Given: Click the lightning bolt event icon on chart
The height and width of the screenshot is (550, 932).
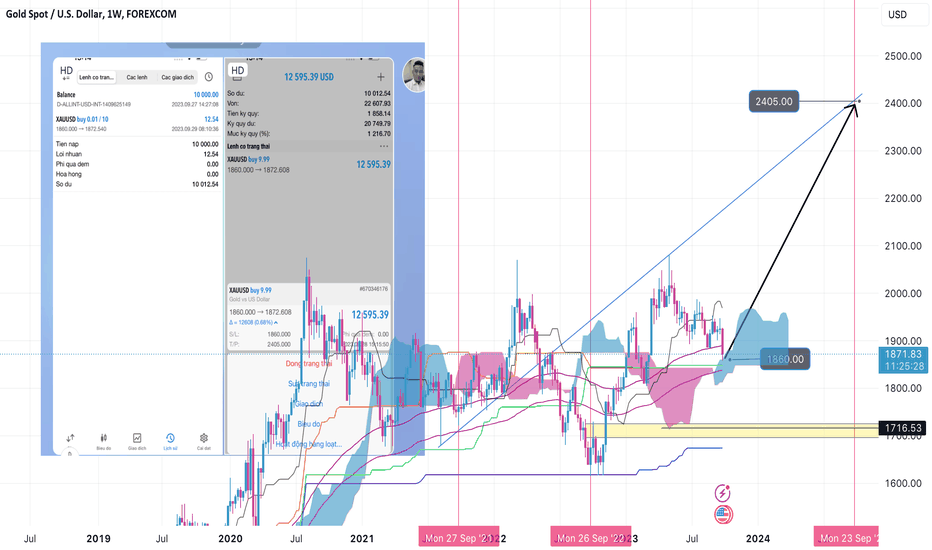Looking at the screenshot, I should 723,493.
